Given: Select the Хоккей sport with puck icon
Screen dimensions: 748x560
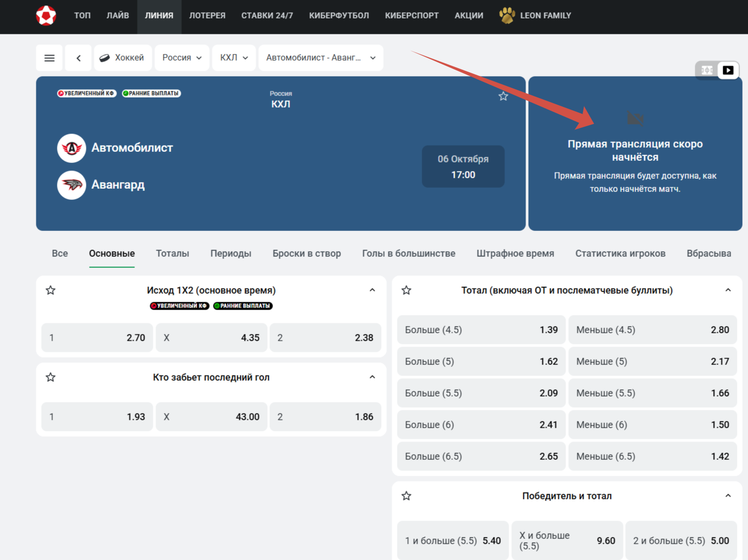Looking at the screenshot, I should pos(123,58).
